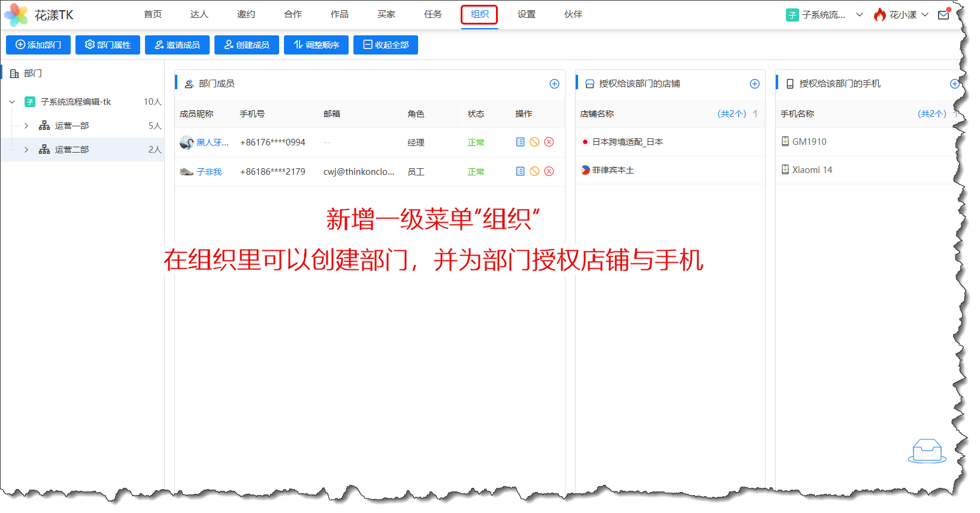Open the 设置 menu item
The image size is (980, 513).
coord(527,14)
